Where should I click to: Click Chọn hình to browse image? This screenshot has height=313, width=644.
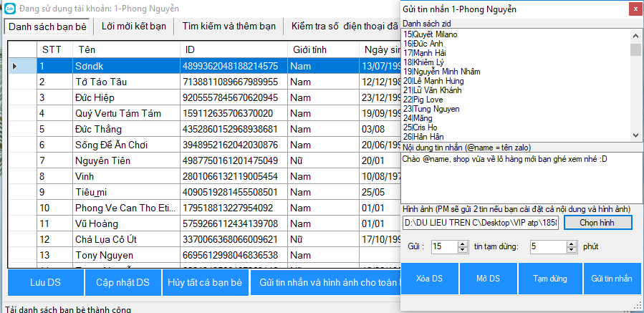coord(597,223)
